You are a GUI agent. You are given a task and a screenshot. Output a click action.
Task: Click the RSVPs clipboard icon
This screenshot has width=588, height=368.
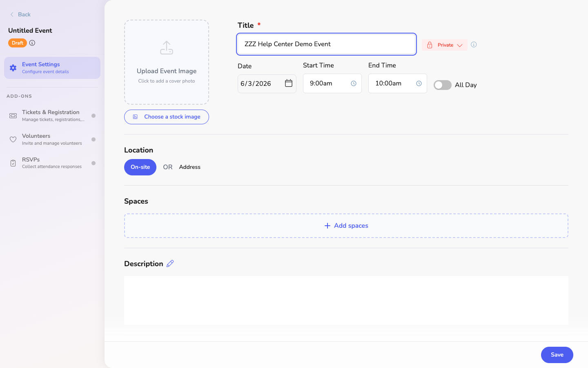tap(13, 163)
